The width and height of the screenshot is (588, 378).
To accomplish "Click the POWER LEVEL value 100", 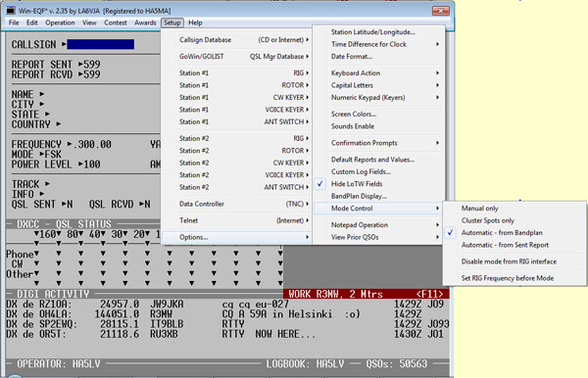I will [x=92, y=165].
